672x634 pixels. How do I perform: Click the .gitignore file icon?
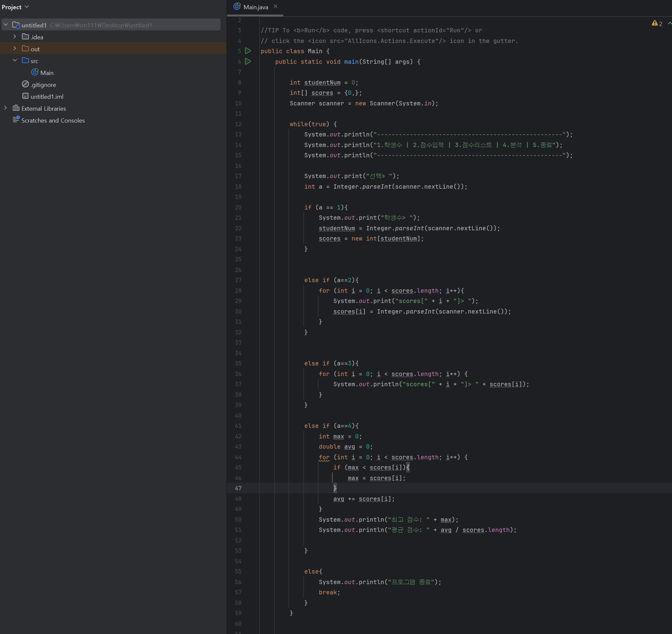tap(25, 84)
